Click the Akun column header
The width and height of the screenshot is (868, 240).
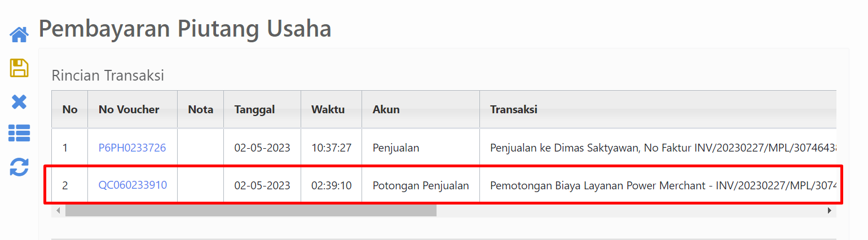(x=386, y=109)
